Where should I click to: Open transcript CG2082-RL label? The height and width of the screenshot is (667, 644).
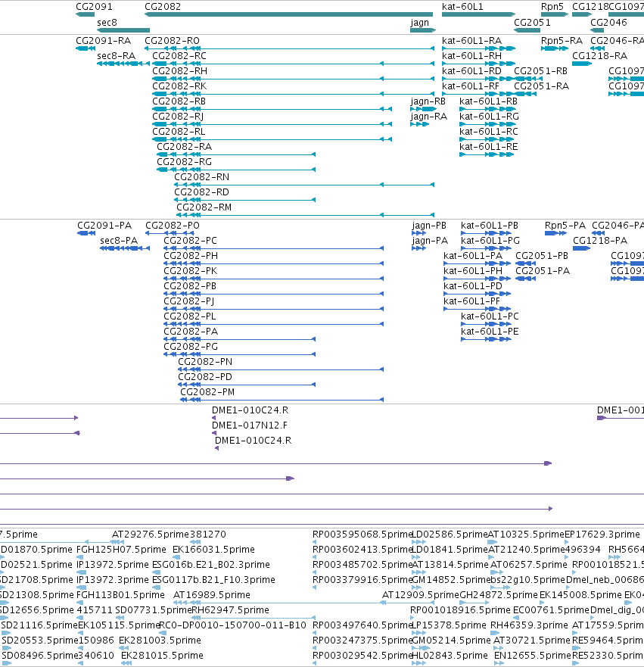(179, 132)
